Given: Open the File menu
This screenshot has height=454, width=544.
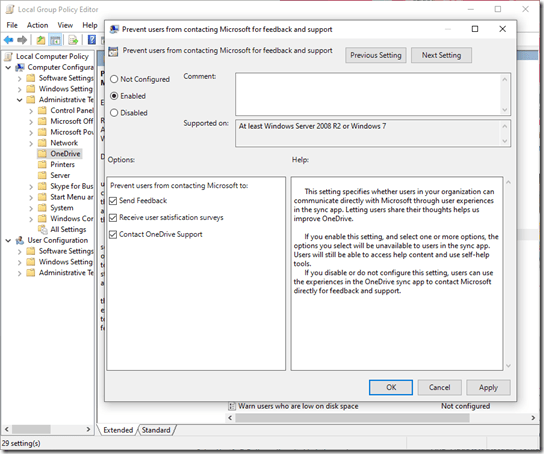Looking at the screenshot, I should pos(12,25).
